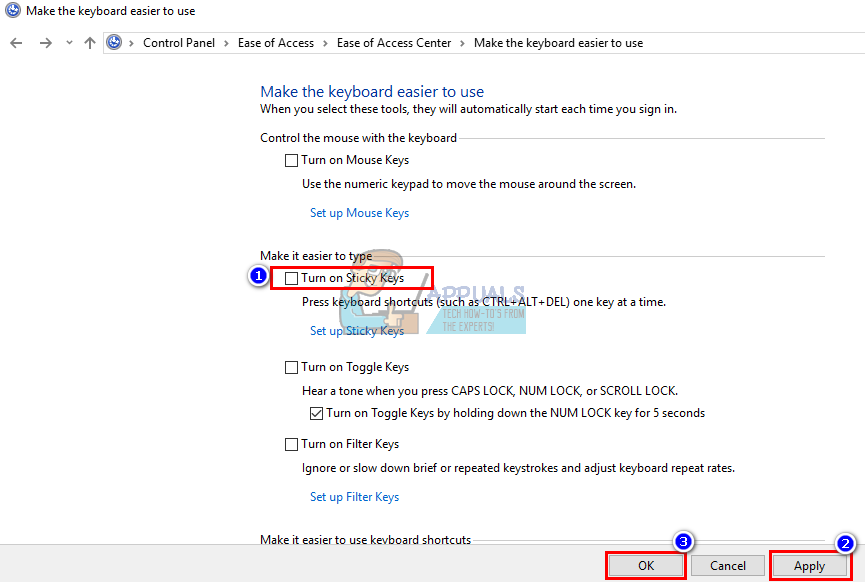Enable Turn on Toggle Keys checkbox
This screenshot has height=582, width=865.
tap(291, 367)
